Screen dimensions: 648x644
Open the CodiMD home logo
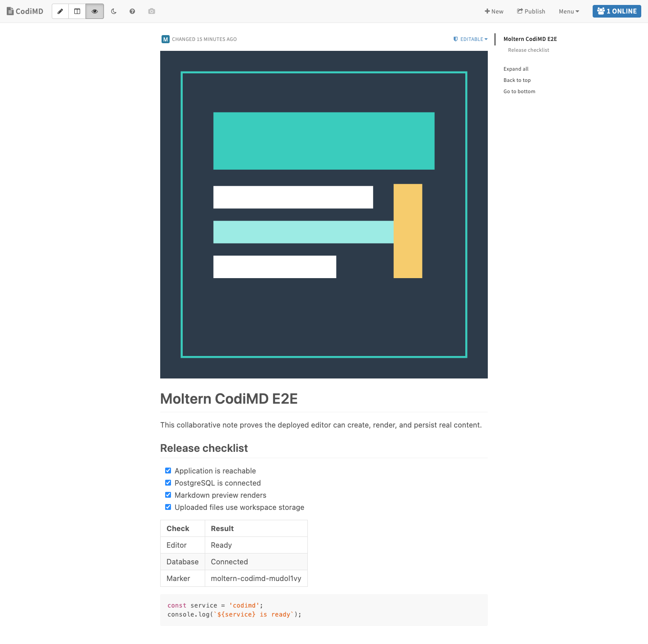(x=25, y=11)
